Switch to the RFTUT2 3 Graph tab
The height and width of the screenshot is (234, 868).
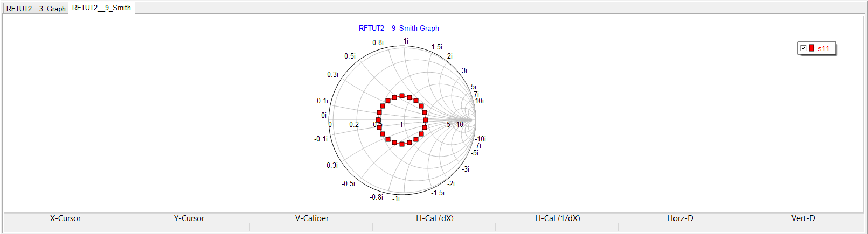coord(36,9)
